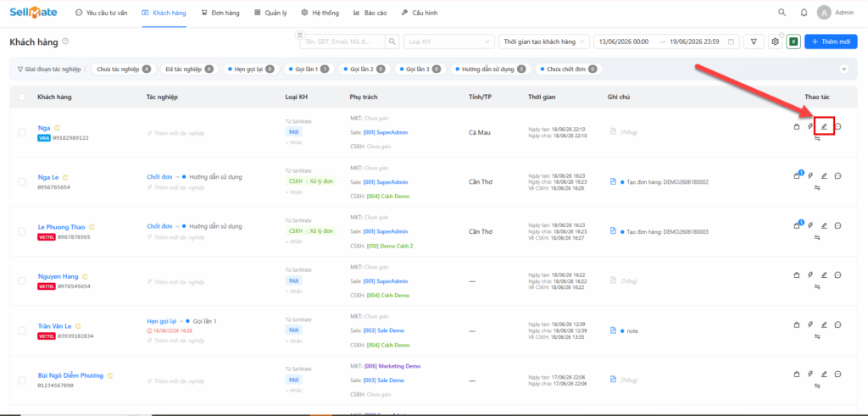Open the Hệ thống menu
Image resolution: width=868 pixels, height=416 pixels.
(x=321, y=13)
